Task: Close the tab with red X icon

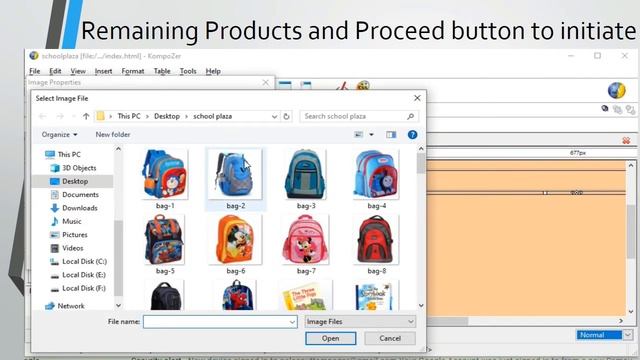Action: [626, 140]
